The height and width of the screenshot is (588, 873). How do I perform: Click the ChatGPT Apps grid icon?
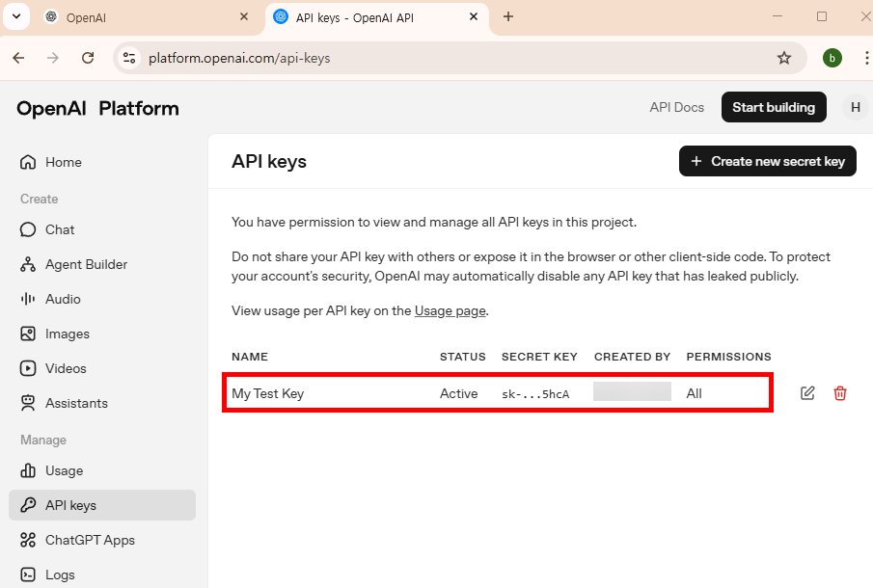(28, 540)
